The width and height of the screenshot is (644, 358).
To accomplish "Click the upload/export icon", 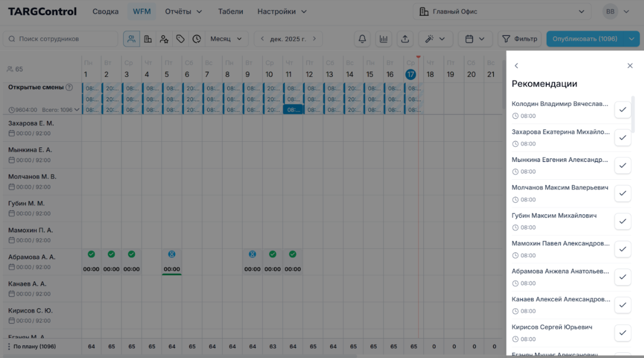I will (x=405, y=39).
